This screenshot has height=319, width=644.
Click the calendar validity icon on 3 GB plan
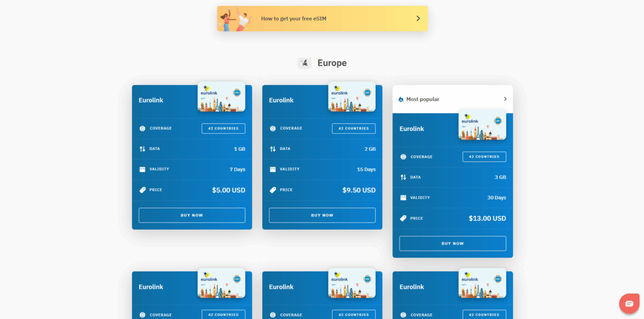403,198
